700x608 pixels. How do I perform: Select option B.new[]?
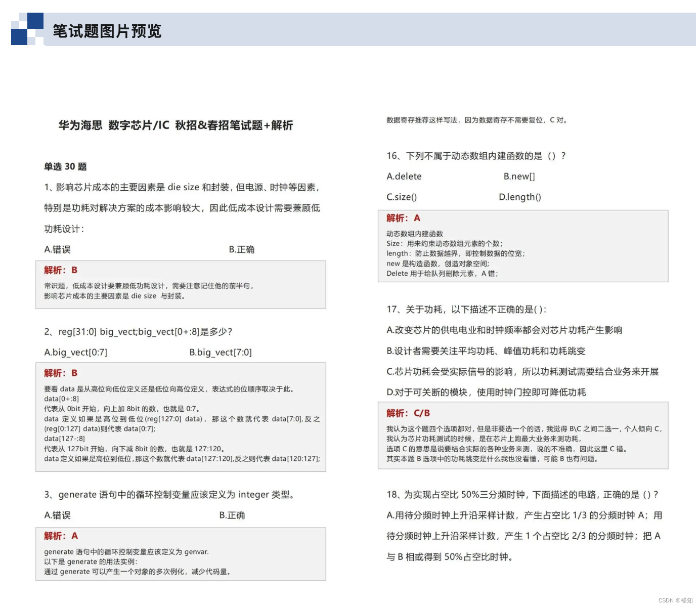click(x=519, y=177)
